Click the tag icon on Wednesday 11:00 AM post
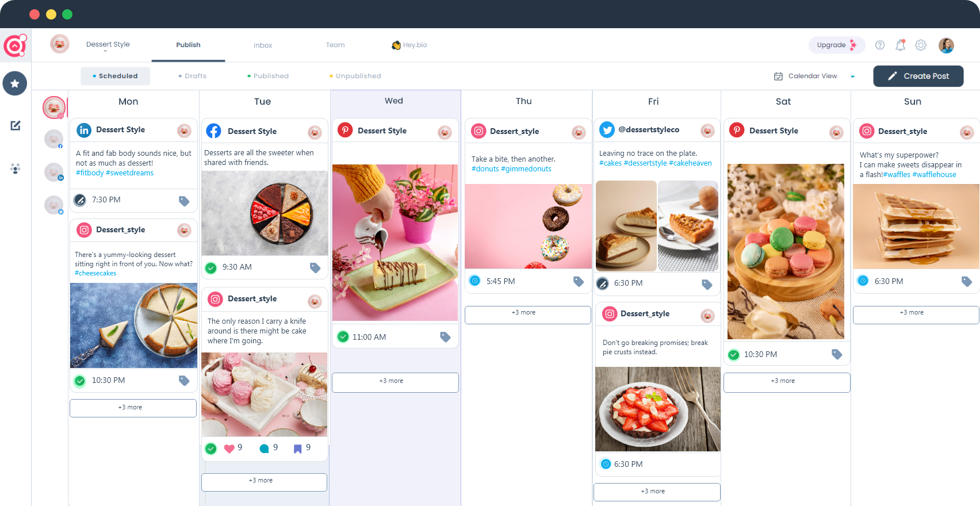This screenshot has width=980, height=506. 445,337
